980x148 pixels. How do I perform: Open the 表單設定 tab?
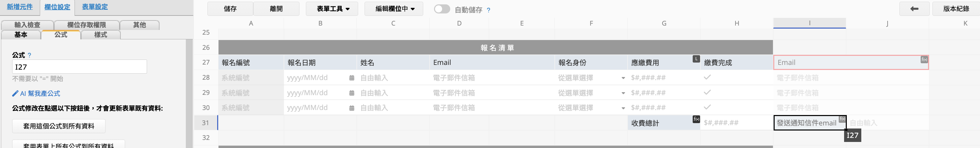coord(95,7)
